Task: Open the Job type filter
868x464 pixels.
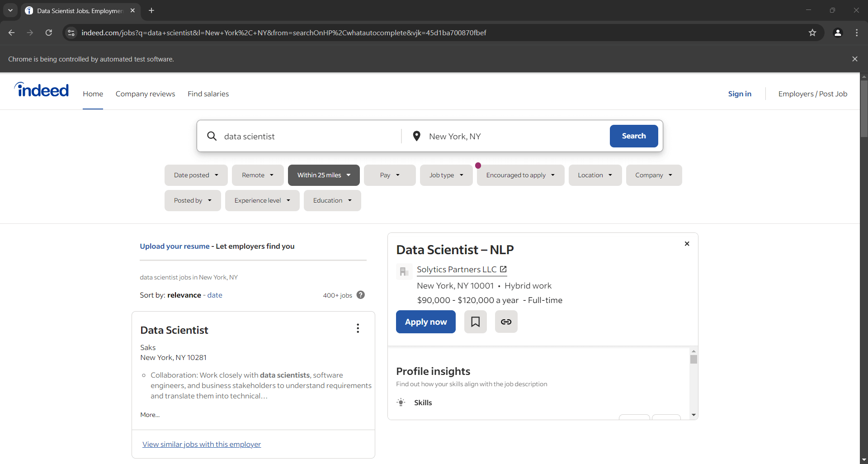Action: [x=446, y=175]
